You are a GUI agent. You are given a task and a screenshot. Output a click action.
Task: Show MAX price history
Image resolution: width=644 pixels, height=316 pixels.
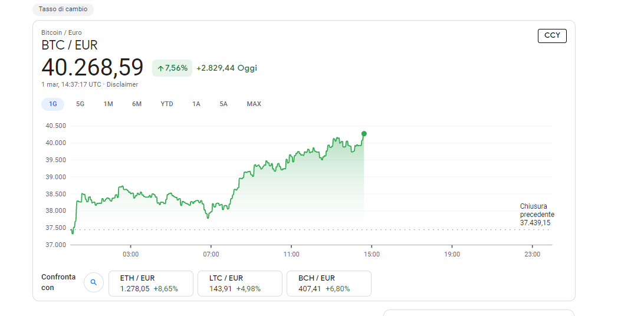coord(254,104)
